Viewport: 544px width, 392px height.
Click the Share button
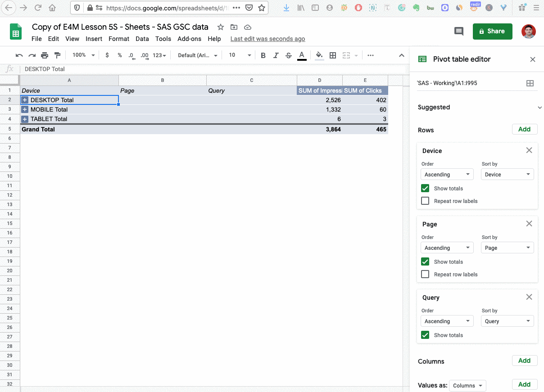pos(493,31)
